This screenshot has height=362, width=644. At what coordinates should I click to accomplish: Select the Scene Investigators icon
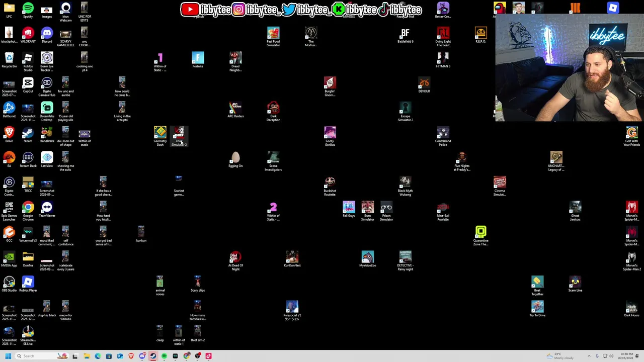[273, 162]
